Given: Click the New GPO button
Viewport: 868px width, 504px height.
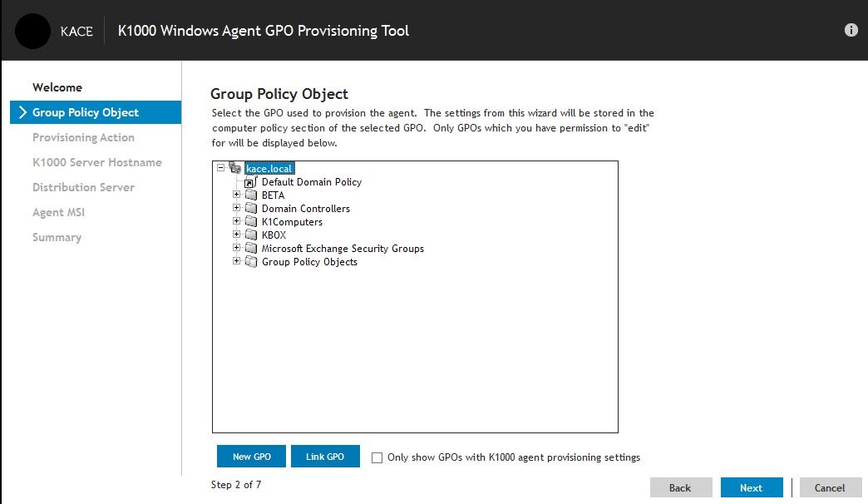Looking at the screenshot, I should click(250, 456).
